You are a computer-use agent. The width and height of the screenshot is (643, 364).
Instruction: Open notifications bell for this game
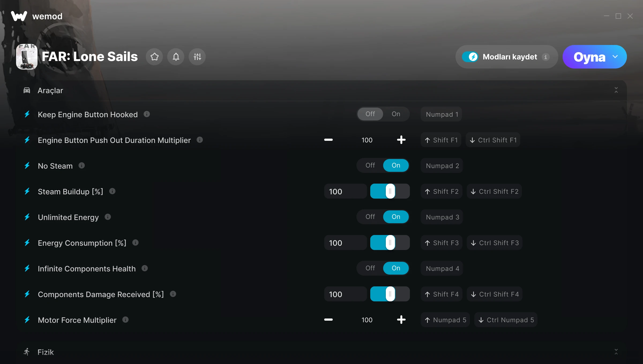[x=176, y=57]
